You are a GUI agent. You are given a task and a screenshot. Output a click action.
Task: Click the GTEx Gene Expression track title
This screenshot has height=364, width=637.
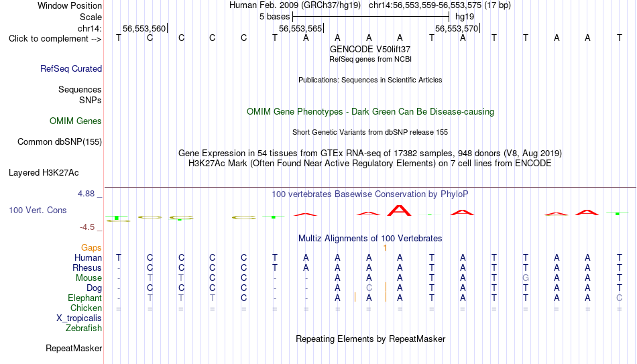click(x=370, y=153)
